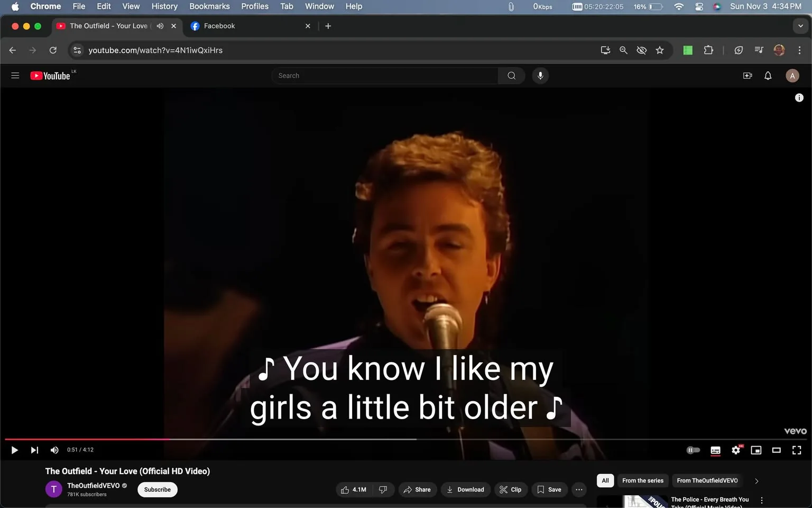The image size is (812, 508).
Task: Open the media playback control in Chrome toolbar
Action: (758, 50)
